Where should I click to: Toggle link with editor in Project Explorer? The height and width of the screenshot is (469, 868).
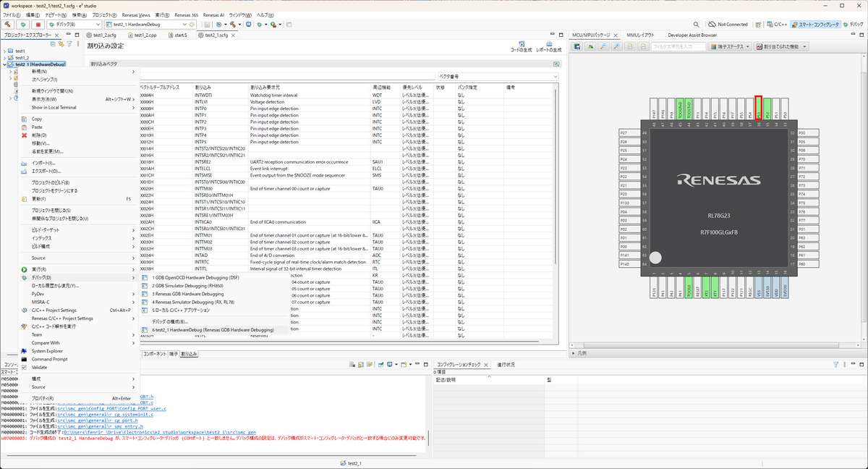click(x=61, y=43)
